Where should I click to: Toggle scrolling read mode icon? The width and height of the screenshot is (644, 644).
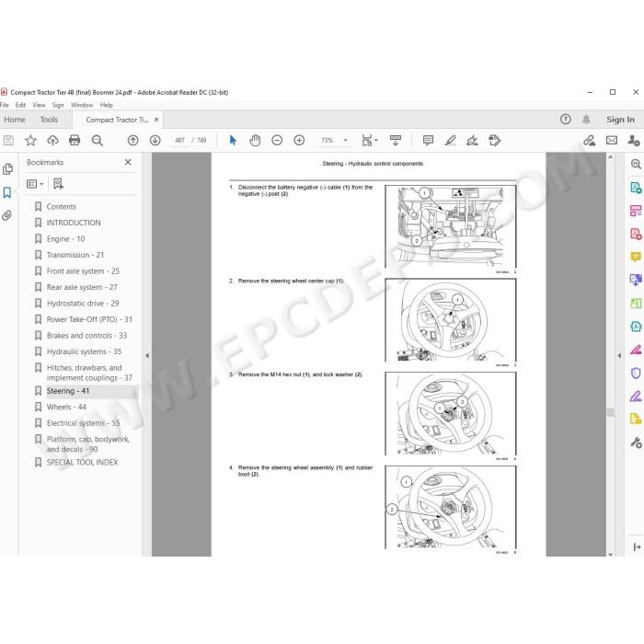tap(395, 141)
